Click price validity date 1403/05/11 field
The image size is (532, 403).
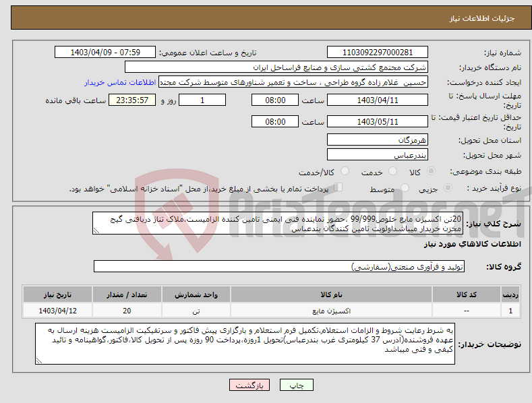coord(378,121)
